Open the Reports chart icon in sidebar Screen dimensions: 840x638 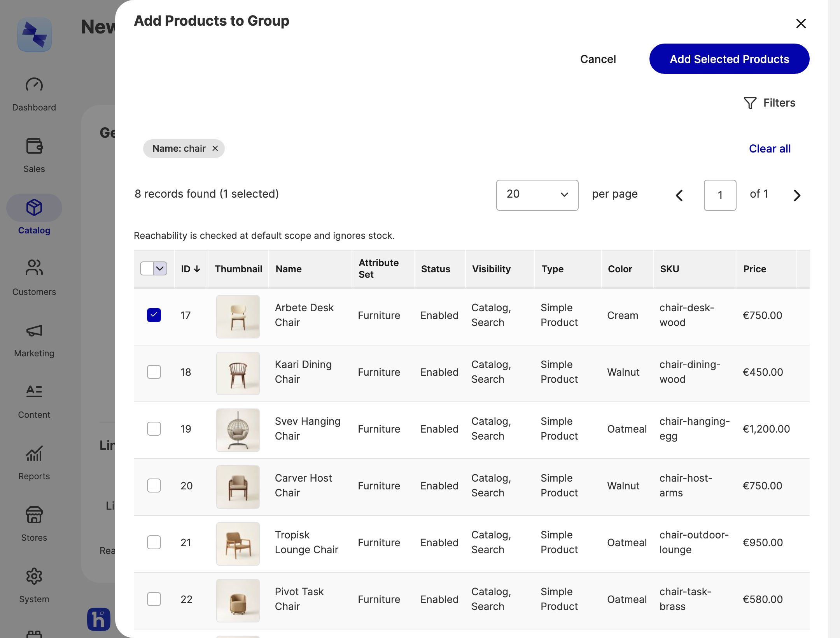coord(34,453)
